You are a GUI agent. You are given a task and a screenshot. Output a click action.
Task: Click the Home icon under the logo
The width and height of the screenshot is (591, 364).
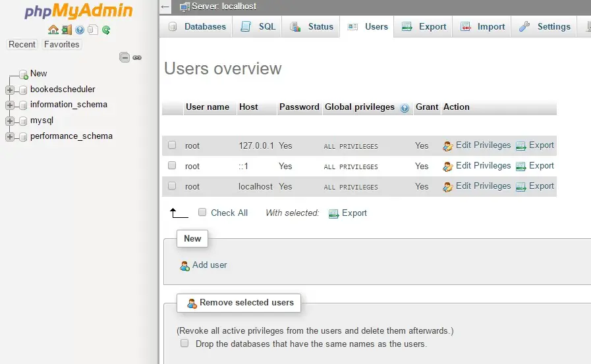(53, 30)
